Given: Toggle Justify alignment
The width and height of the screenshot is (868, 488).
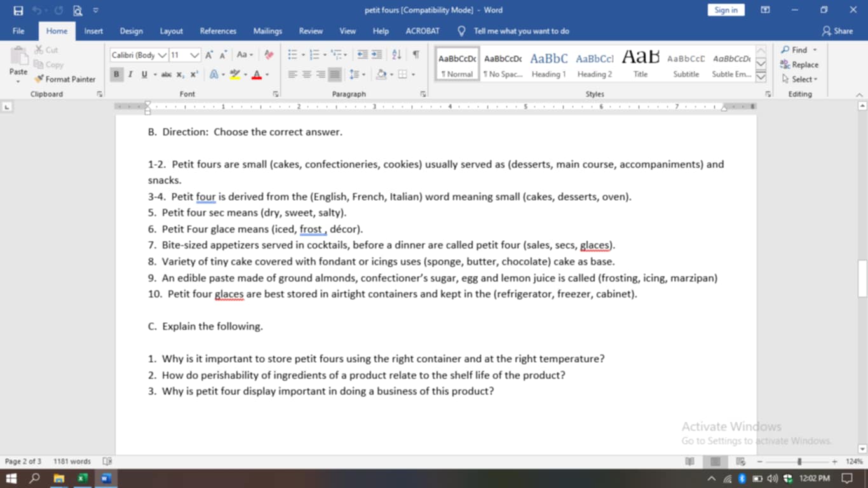Looking at the screenshot, I should tap(335, 74).
